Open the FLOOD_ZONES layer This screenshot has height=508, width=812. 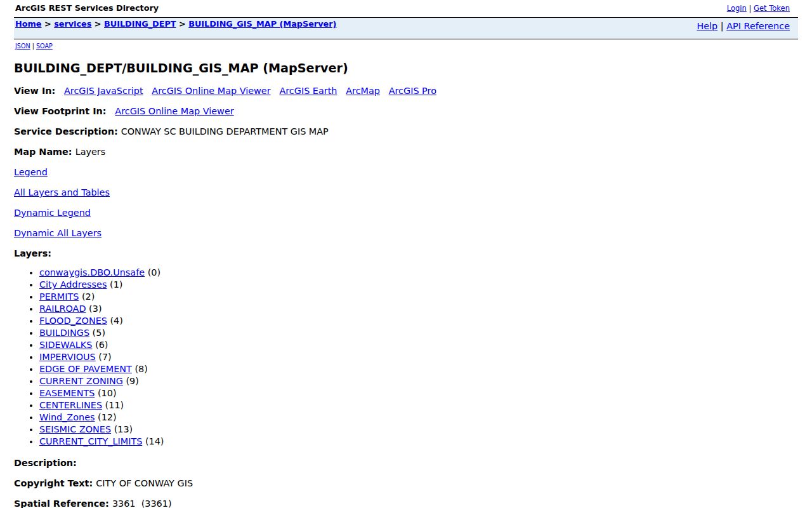pos(73,321)
